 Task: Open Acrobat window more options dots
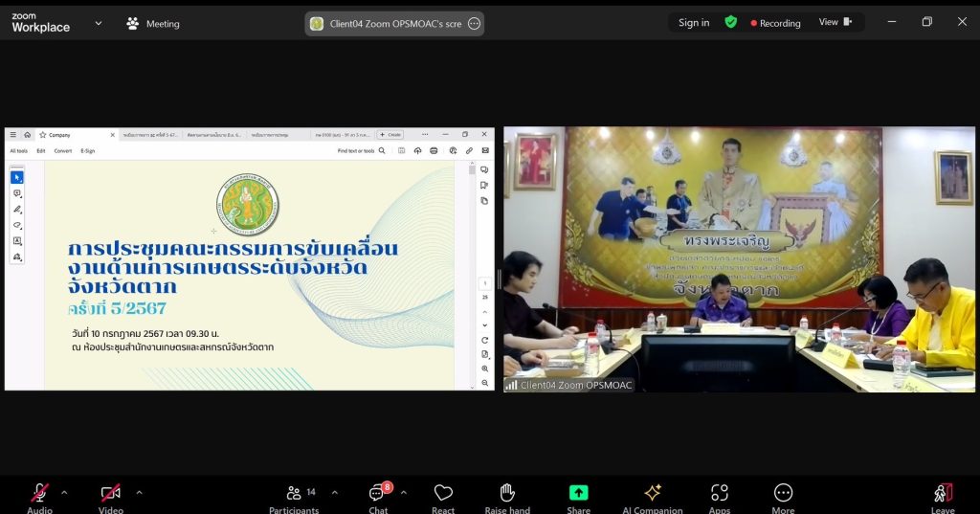(x=425, y=134)
